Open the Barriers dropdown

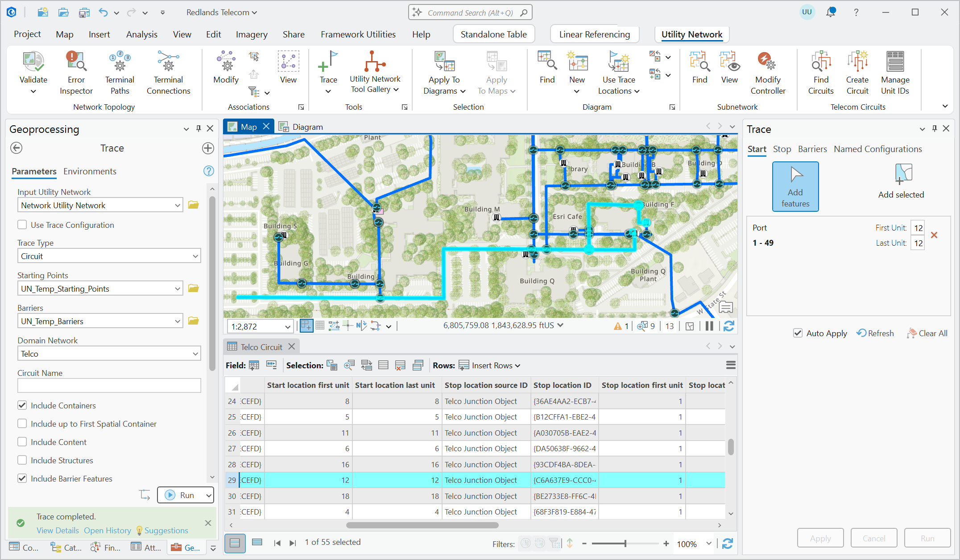click(x=178, y=321)
